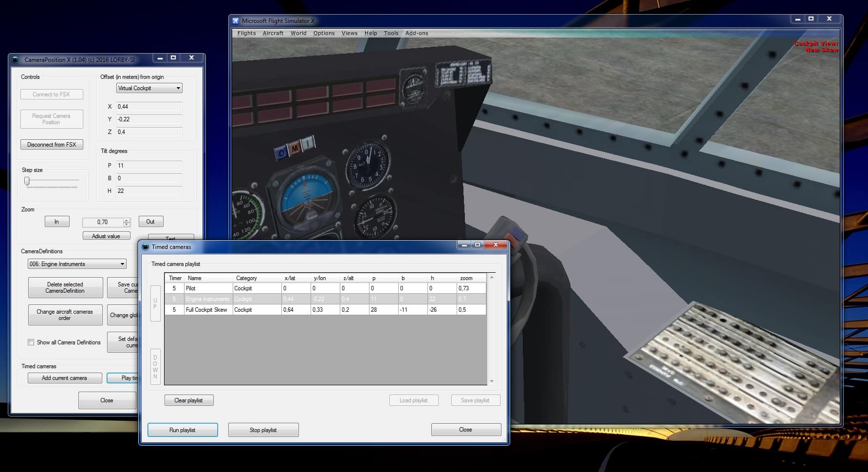Select the Full Cockpit Skew playlist row
The width and height of the screenshot is (868, 472).
pos(206,310)
